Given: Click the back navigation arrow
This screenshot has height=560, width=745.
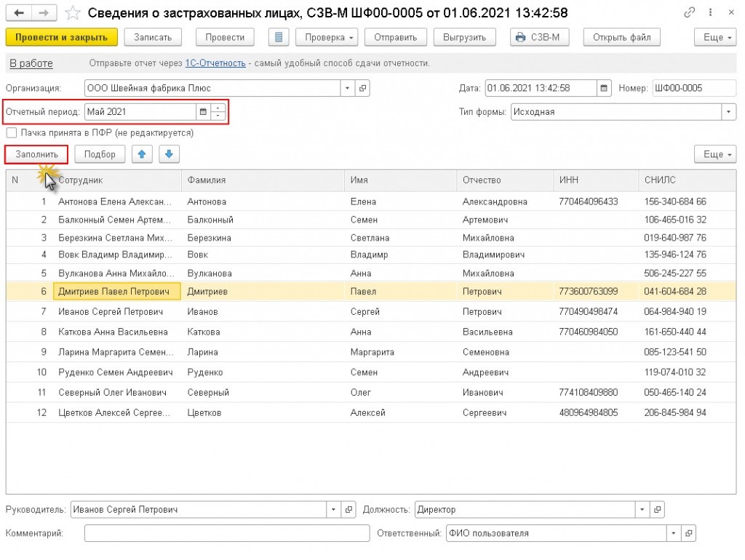Looking at the screenshot, I should [19, 13].
